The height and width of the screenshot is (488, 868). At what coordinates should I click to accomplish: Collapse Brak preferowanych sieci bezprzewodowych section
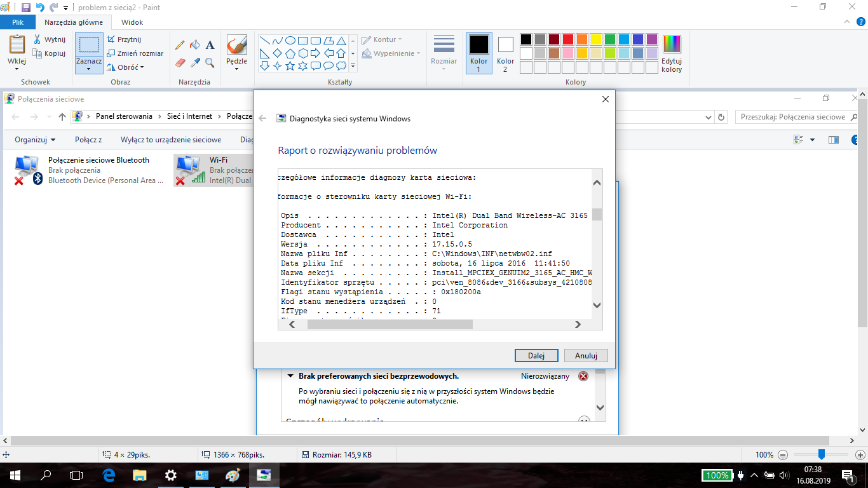tap(290, 376)
